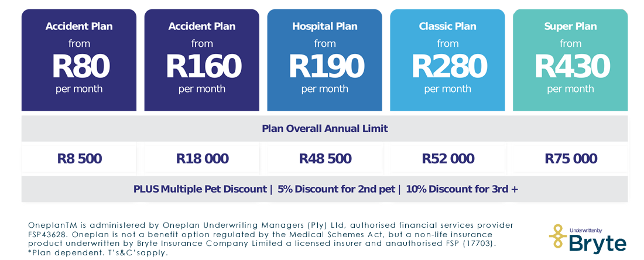Click the Plan Overall Annual Limit header

[325, 128]
